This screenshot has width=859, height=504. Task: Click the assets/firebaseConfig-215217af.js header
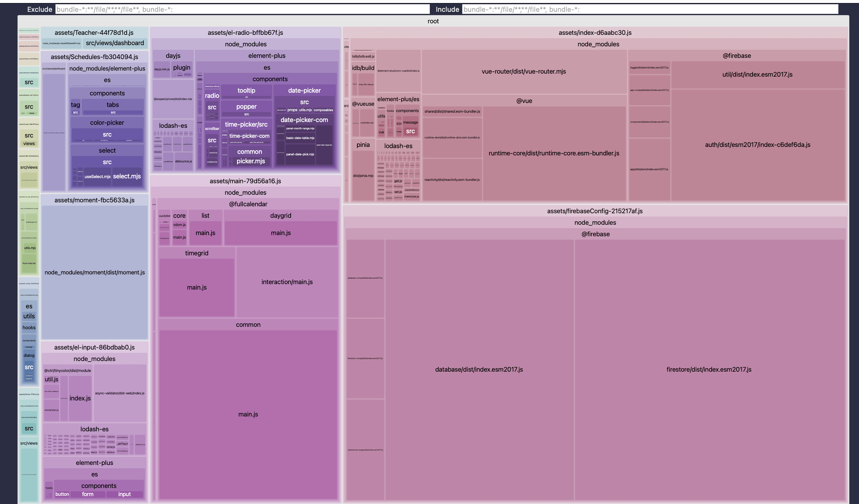(x=595, y=211)
